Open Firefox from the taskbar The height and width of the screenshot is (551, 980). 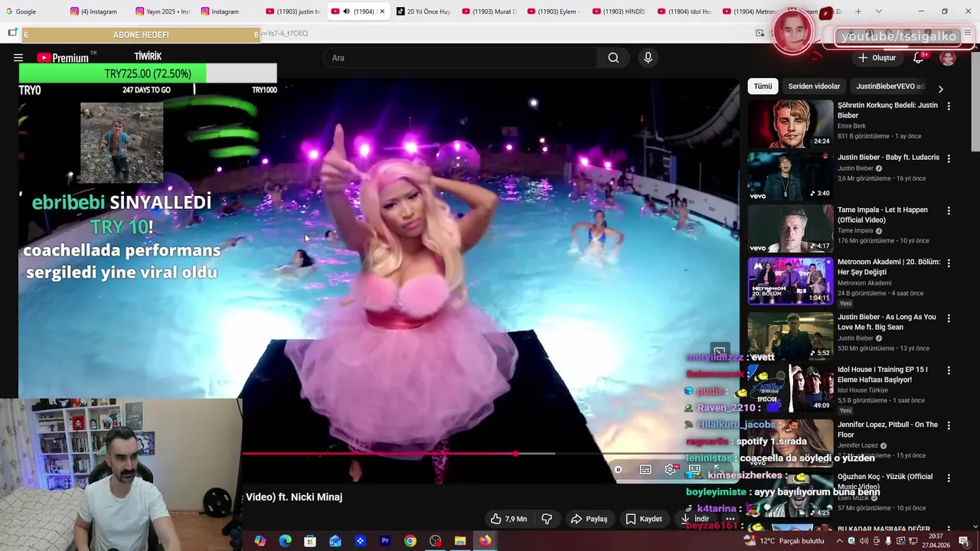485,541
